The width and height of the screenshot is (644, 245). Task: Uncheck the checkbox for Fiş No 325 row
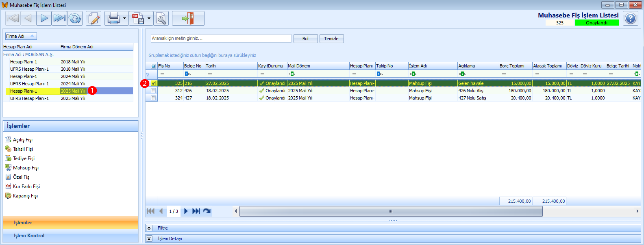click(x=153, y=83)
